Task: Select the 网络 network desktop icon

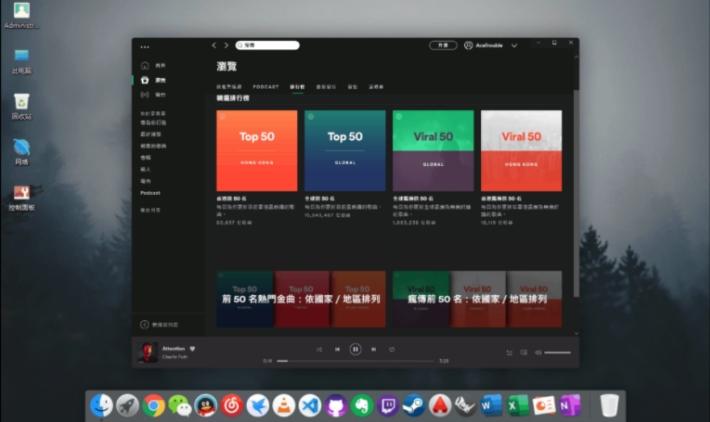Action: tap(21, 152)
